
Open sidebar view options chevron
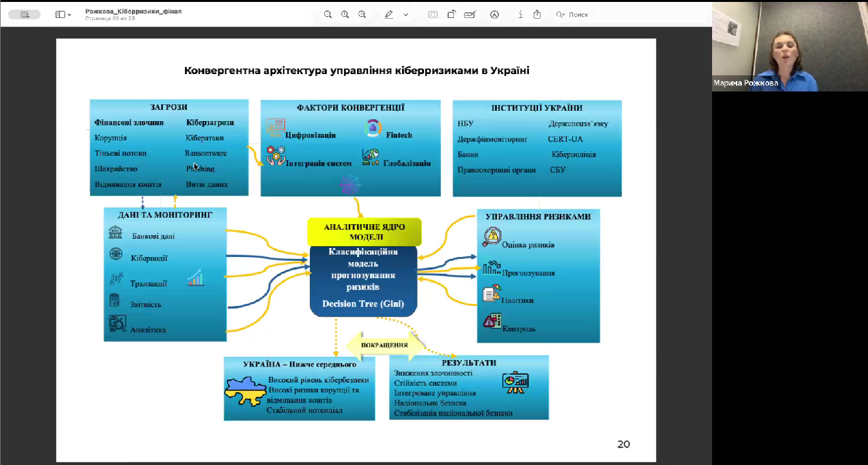tap(69, 14)
